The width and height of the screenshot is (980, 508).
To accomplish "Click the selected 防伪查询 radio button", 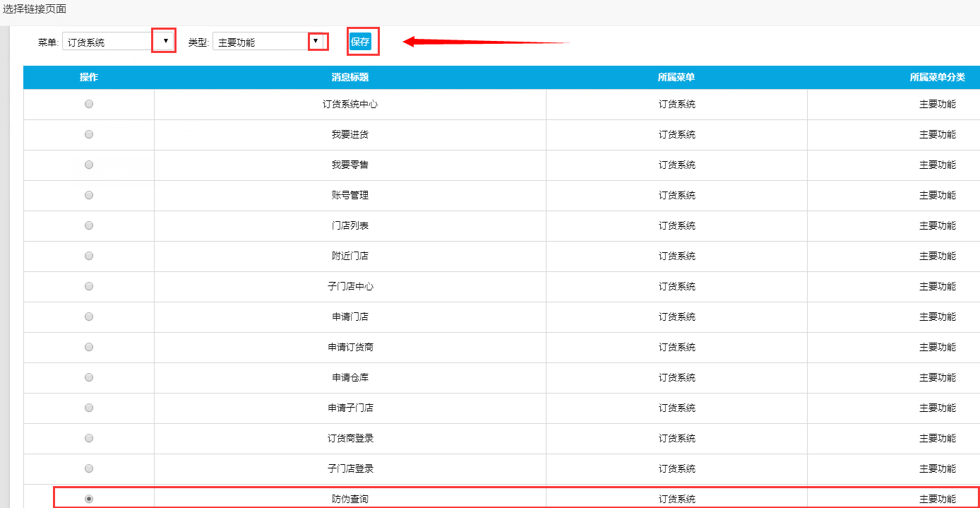I will [x=89, y=499].
